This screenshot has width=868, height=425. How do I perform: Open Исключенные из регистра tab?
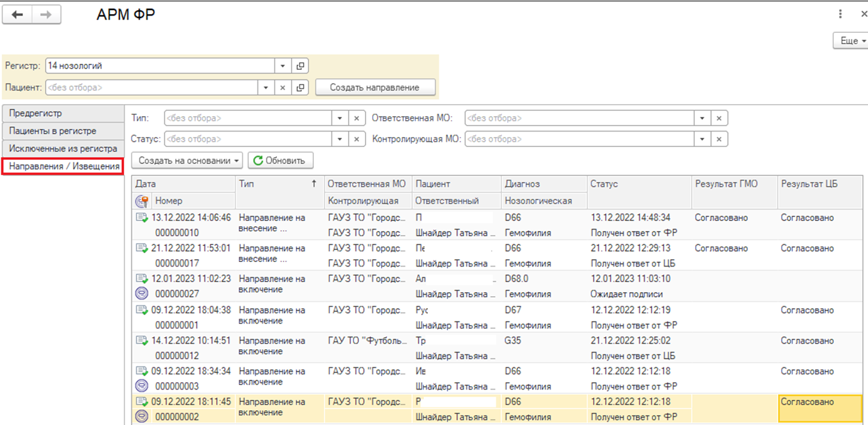click(x=63, y=148)
